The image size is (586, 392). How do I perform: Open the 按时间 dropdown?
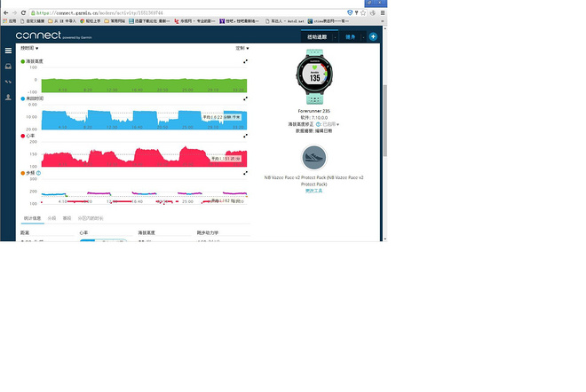(29, 48)
